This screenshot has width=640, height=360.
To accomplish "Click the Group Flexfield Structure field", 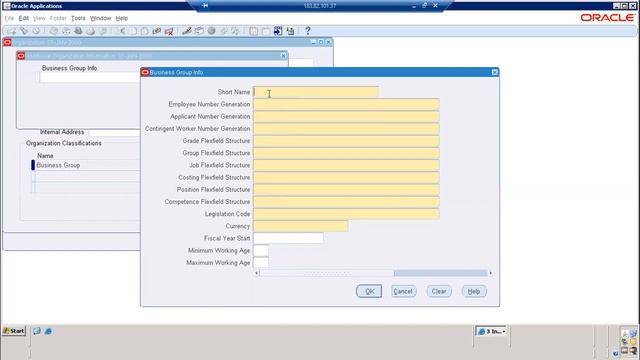I will (346, 153).
